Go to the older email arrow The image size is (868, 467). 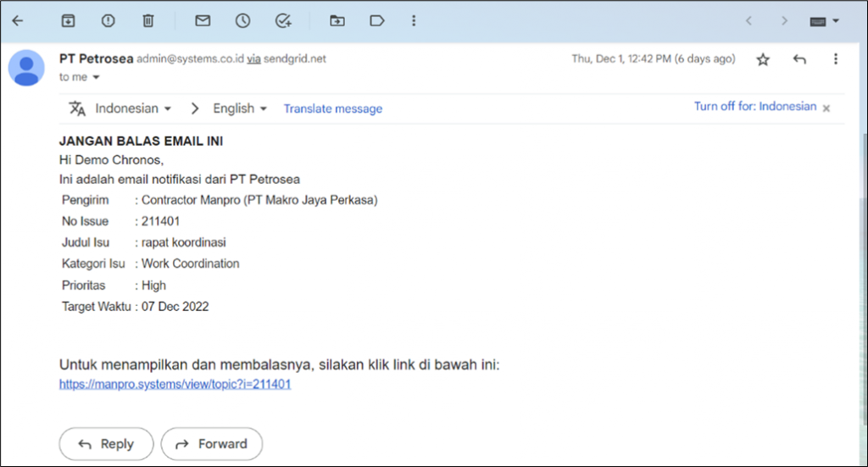(x=784, y=21)
